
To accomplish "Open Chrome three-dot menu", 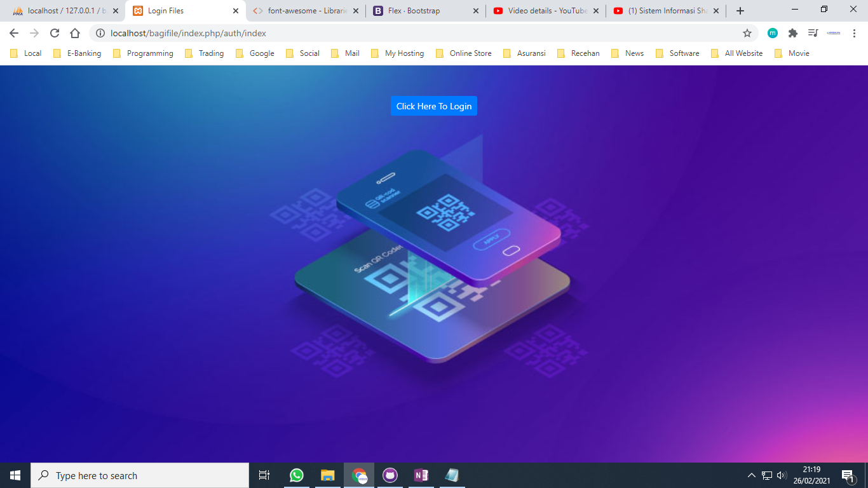I will pos(854,33).
